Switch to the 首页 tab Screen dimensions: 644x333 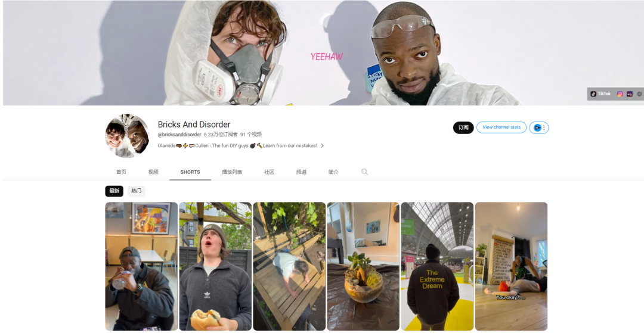point(121,172)
